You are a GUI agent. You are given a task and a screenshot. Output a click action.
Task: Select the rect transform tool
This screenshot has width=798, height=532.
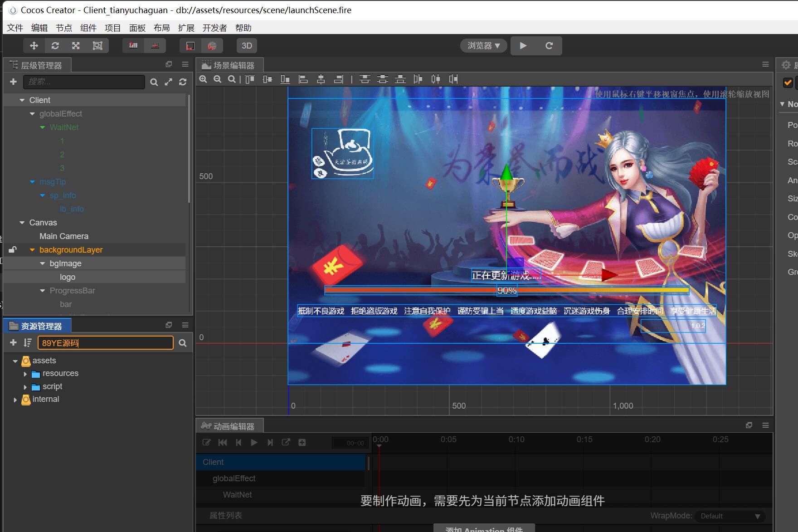tap(97, 46)
